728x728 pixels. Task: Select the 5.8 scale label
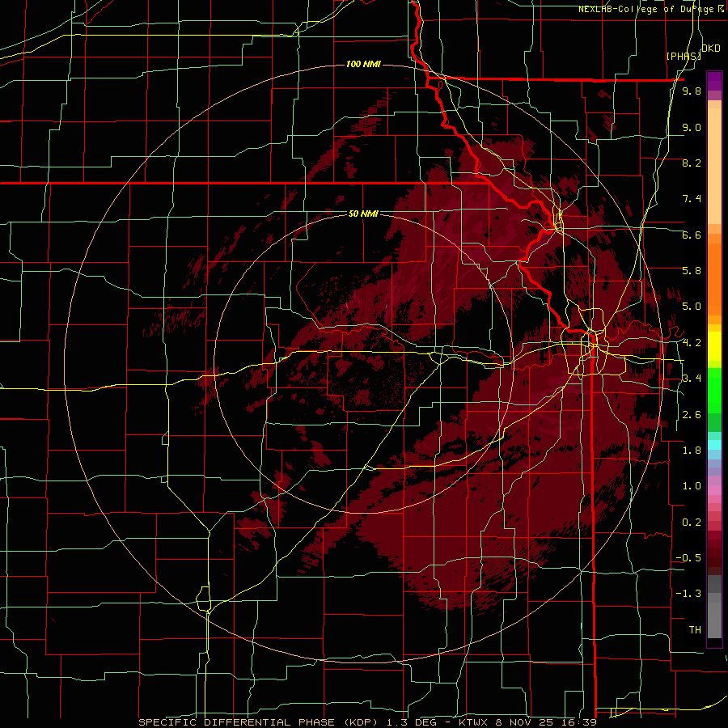point(692,271)
